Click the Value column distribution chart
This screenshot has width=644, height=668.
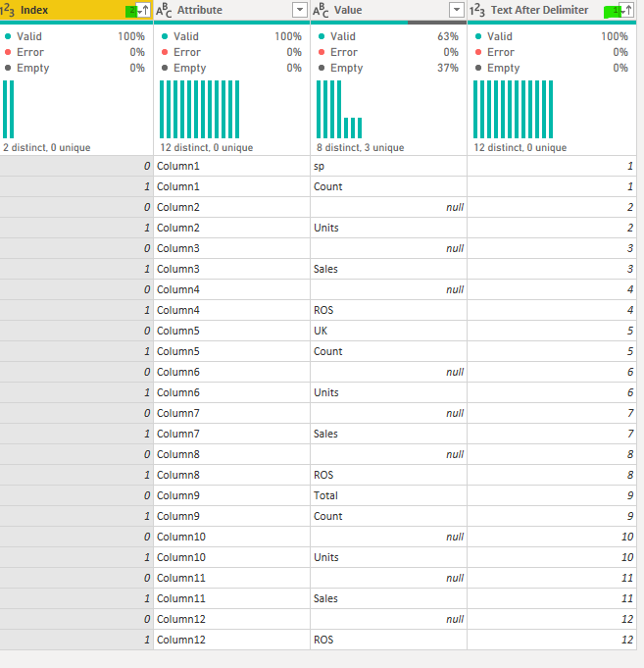click(x=339, y=109)
